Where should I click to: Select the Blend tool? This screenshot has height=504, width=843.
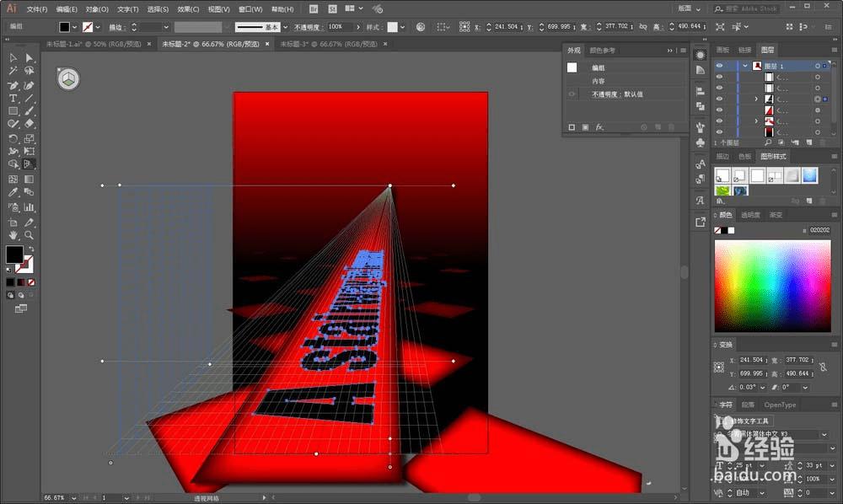29,192
